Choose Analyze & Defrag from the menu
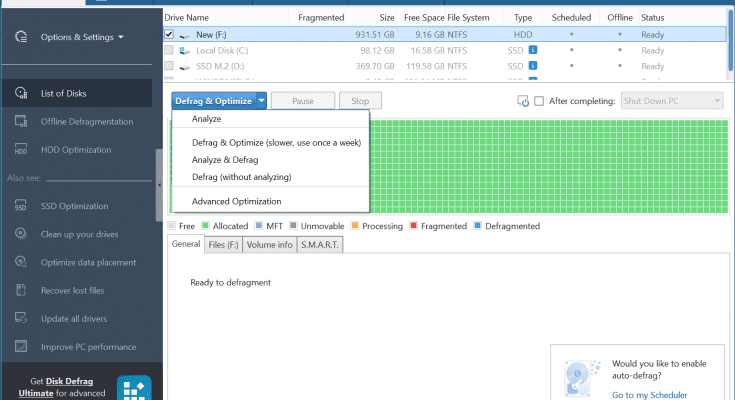Viewport: 735px width, 400px height. (226, 160)
